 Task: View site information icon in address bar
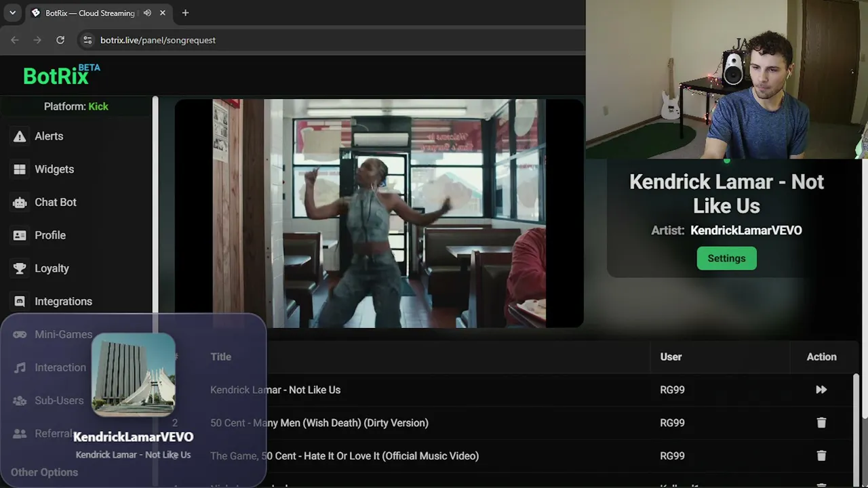[87, 40]
